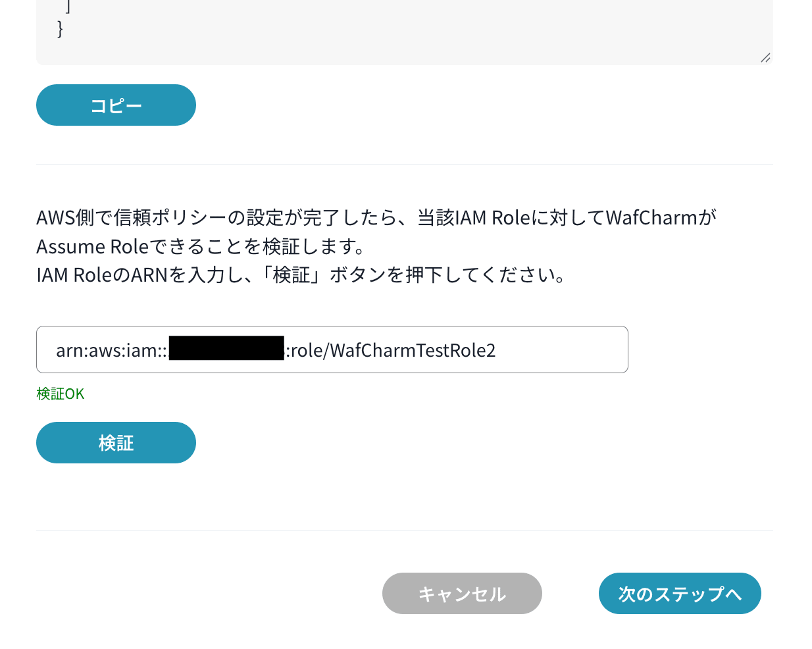Click the blacked-out account ID in ARN
The image size is (812, 649).
coord(226,348)
